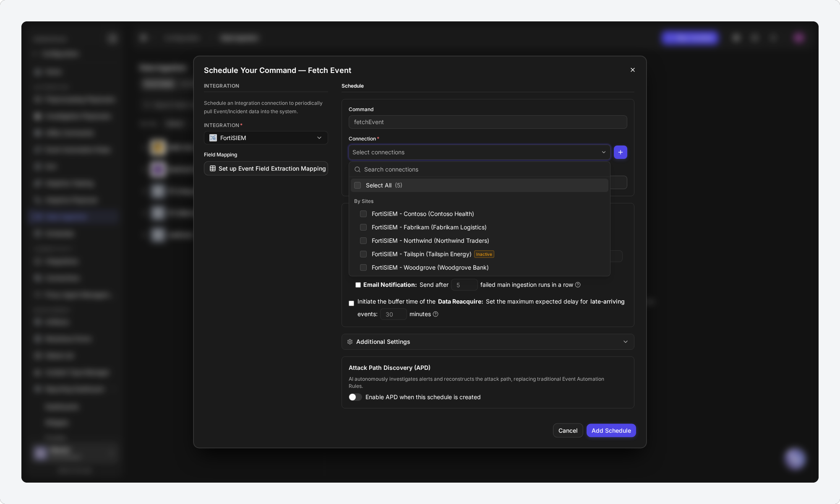Image resolution: width=840 pixels, height=504 pixels.
Task: Click the plus button to add connection
Action: click(x=621, y=152)
